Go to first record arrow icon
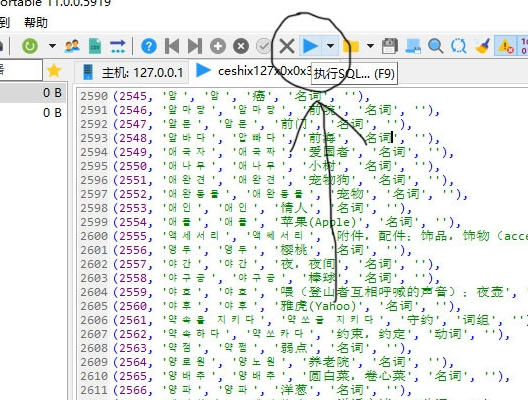 coord(172,46)
